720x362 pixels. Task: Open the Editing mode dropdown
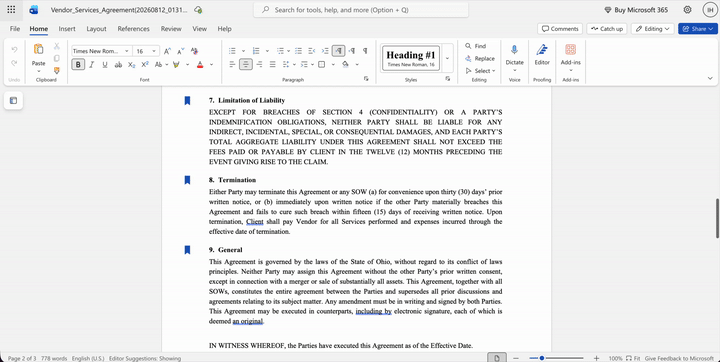tap(652, 28)
